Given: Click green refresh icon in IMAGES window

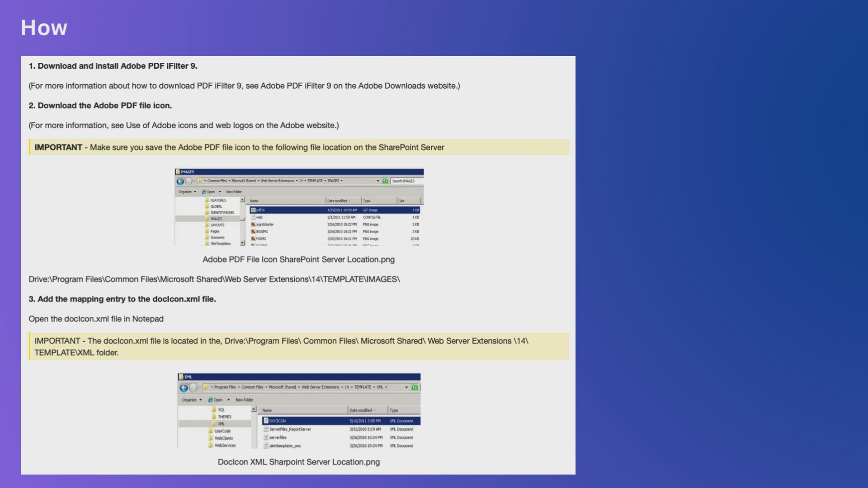Looking at the screenshot, I should (x=385, y=181).
